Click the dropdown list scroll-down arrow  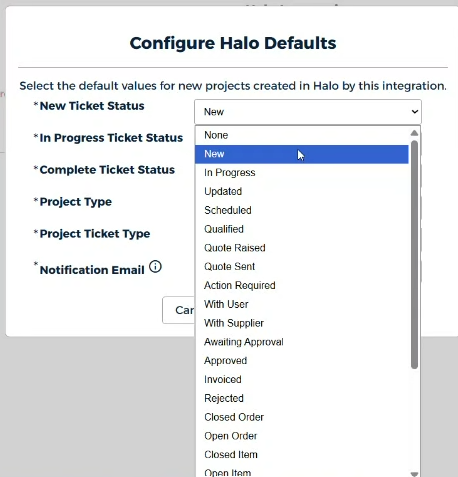click(414, 474)
